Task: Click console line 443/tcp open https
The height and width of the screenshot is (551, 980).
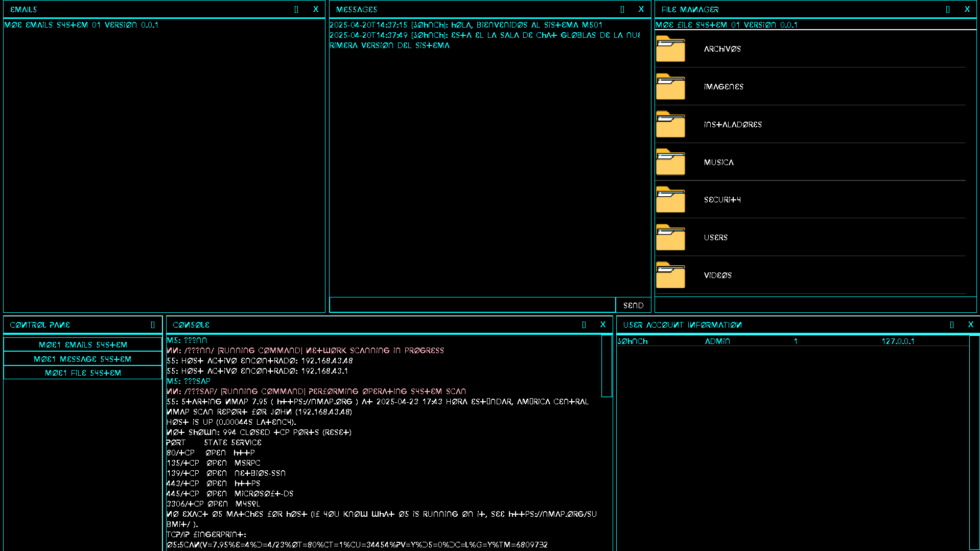Action: (213, 484)
